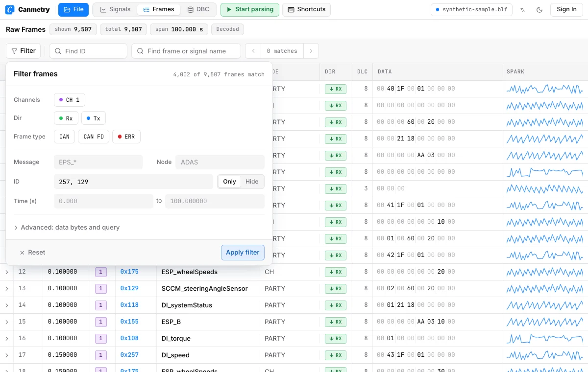Open the language translate icon

tap(523, 9)
